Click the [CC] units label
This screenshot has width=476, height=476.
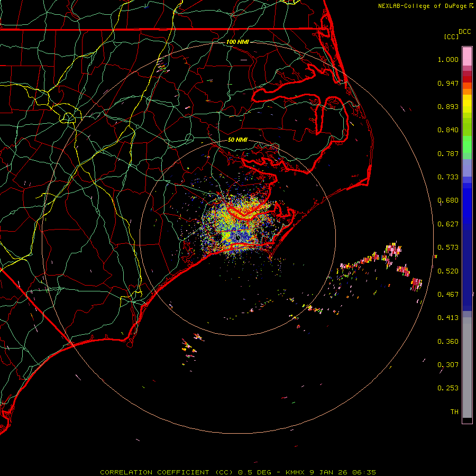[x=451, y=36]
